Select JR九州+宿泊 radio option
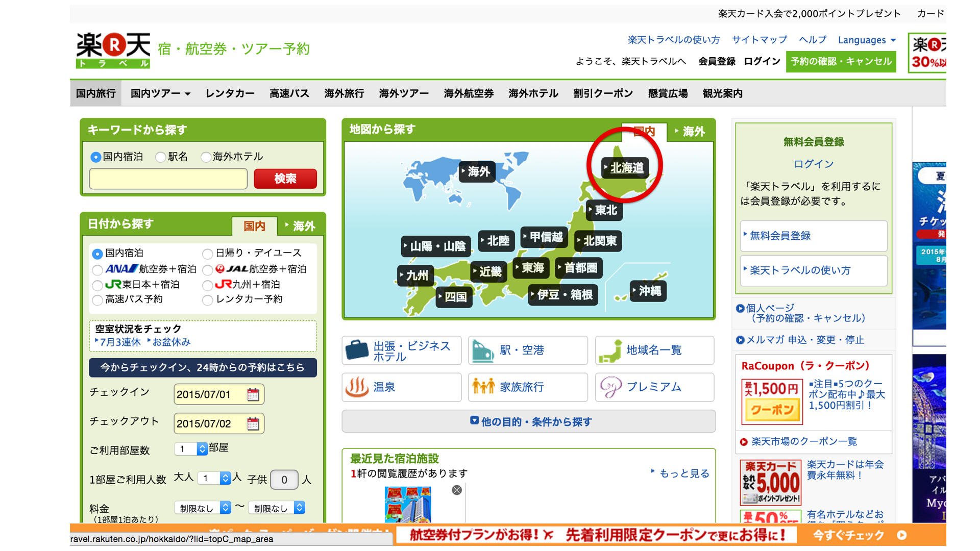This screenshot has height=551, width=980. click(x=207, y=285)
